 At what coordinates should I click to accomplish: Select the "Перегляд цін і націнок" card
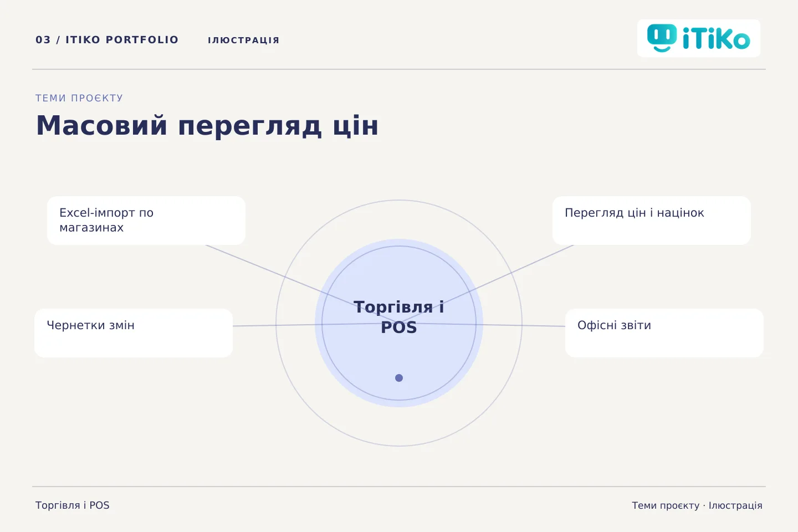(x=652, y=221)
